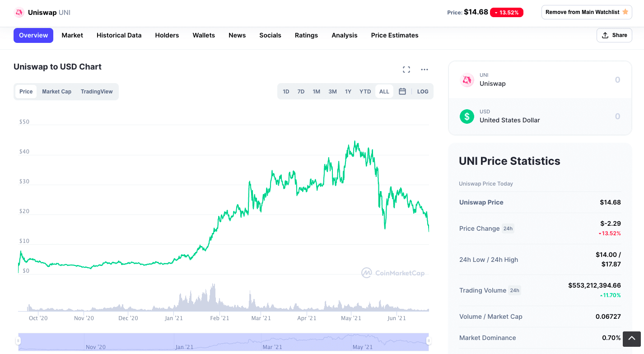Click the green USD dollar icon
The height and width of the screenshot is (354, 644).
pos(467,116)
